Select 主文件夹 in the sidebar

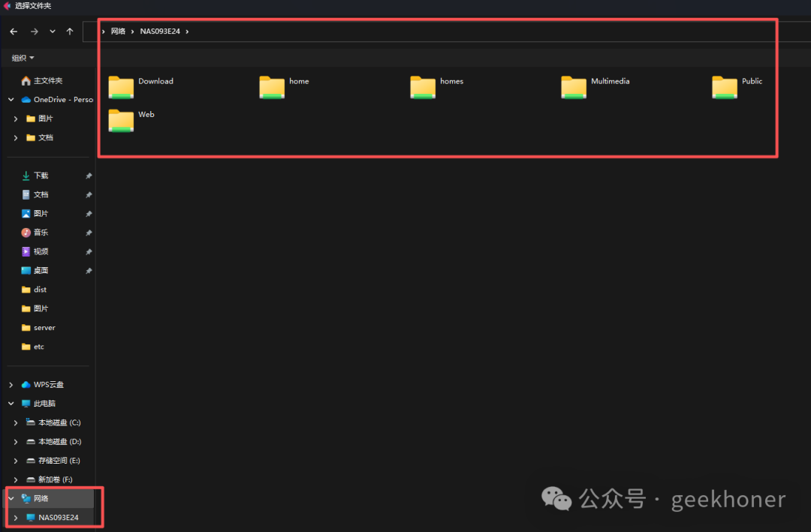point(47,80)
